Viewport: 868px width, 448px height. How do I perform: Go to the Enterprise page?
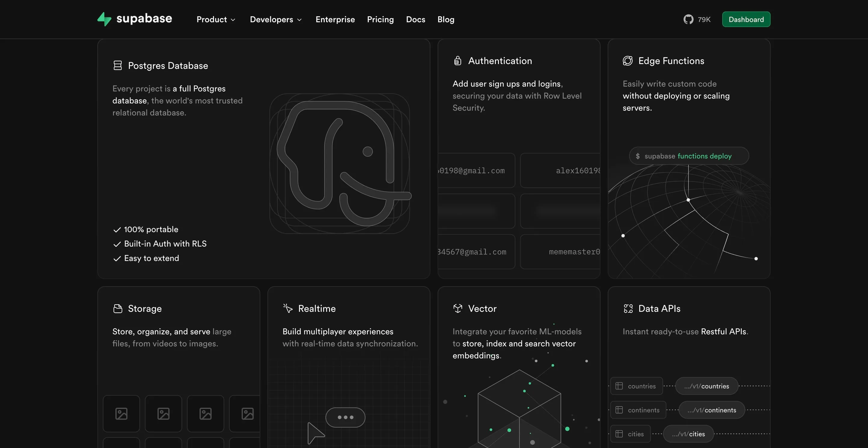(335, 20)
